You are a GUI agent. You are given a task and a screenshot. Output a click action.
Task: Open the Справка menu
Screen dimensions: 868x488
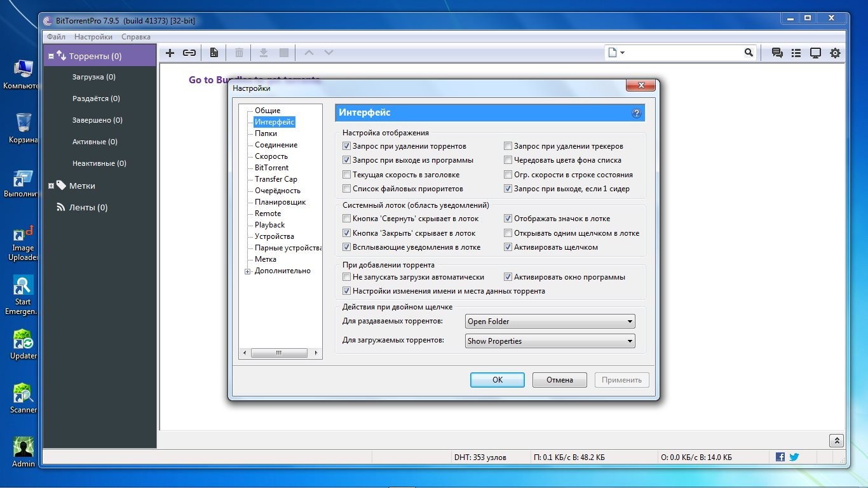(x=136, y=37)
